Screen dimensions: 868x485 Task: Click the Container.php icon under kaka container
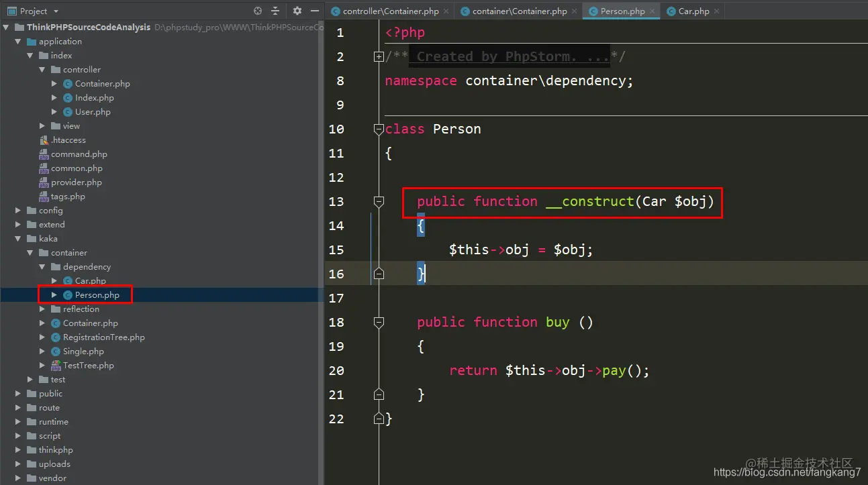click(x=56, y=323)
